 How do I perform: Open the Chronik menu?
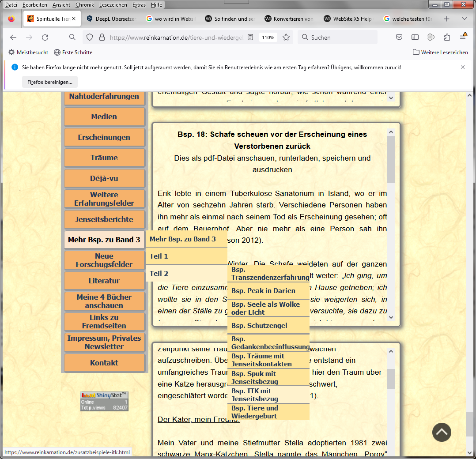(x=84, y=5)
